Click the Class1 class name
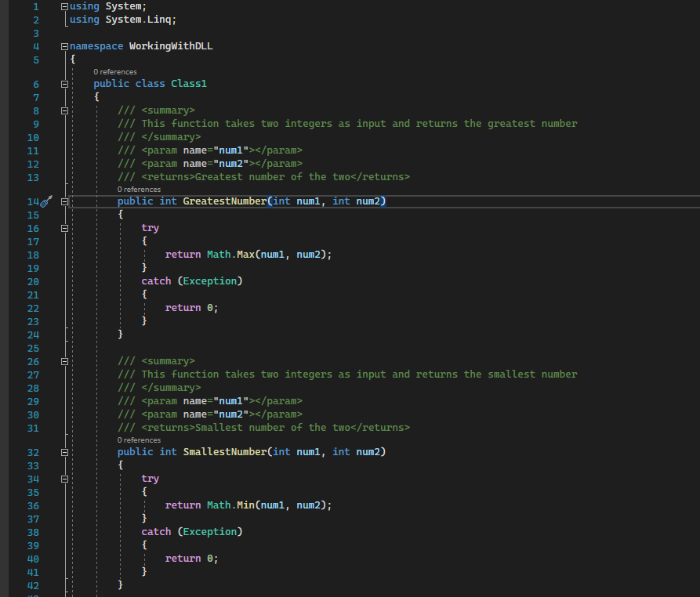 point(189,83)
